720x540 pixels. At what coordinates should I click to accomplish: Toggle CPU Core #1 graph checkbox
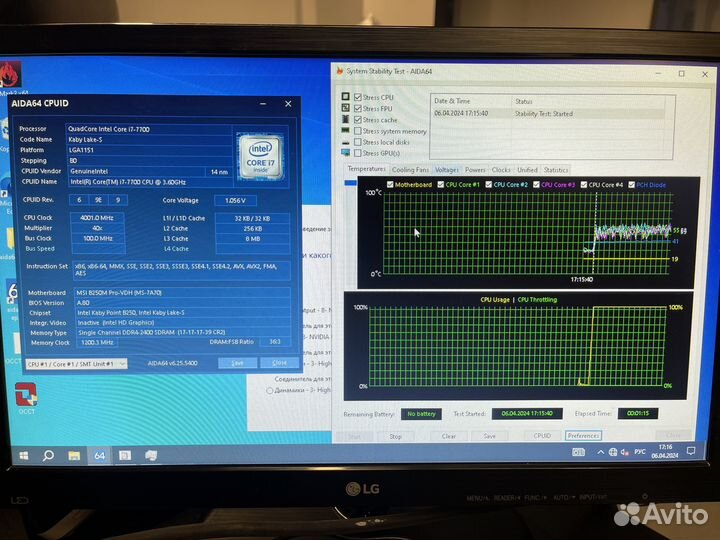point(440,184)
